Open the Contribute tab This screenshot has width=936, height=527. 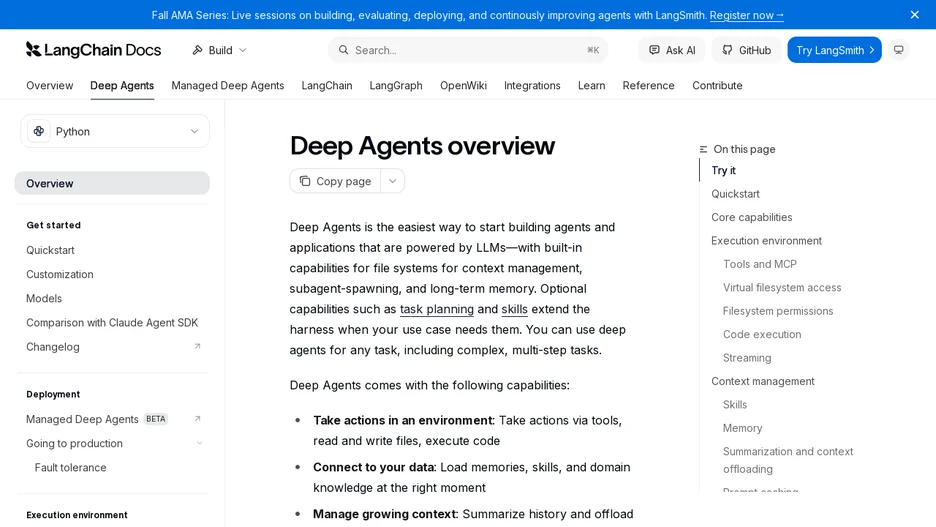pos(717,85)
